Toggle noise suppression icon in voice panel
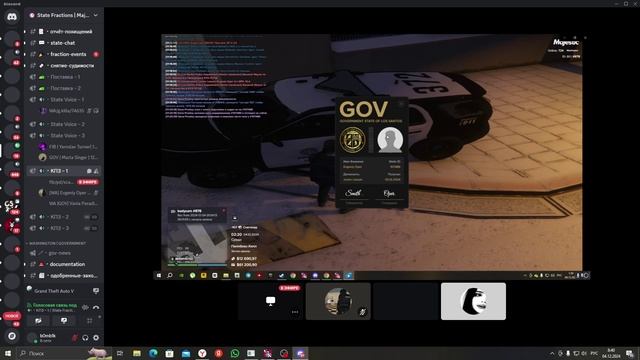The height and width of the screenshot is (360, 640). (x=85, y=307)
